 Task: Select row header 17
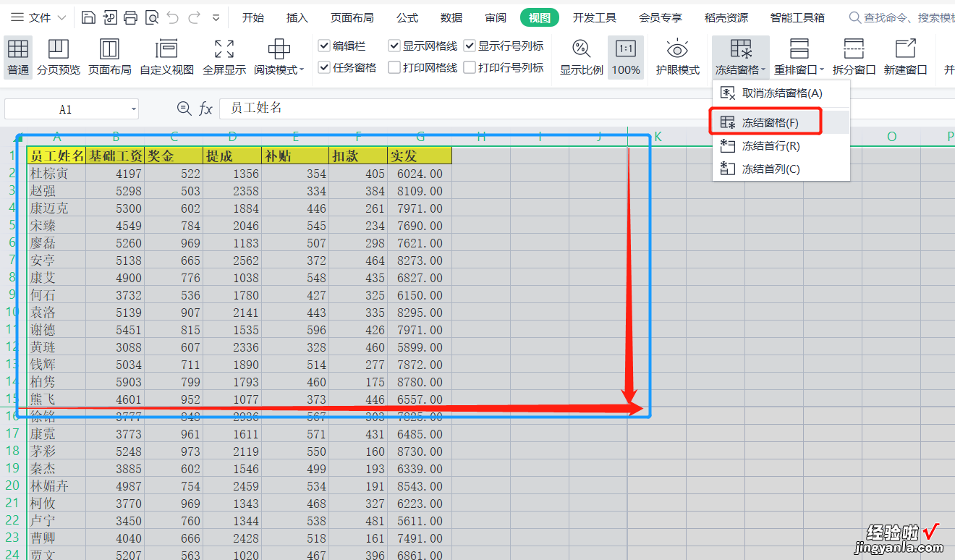12,433
